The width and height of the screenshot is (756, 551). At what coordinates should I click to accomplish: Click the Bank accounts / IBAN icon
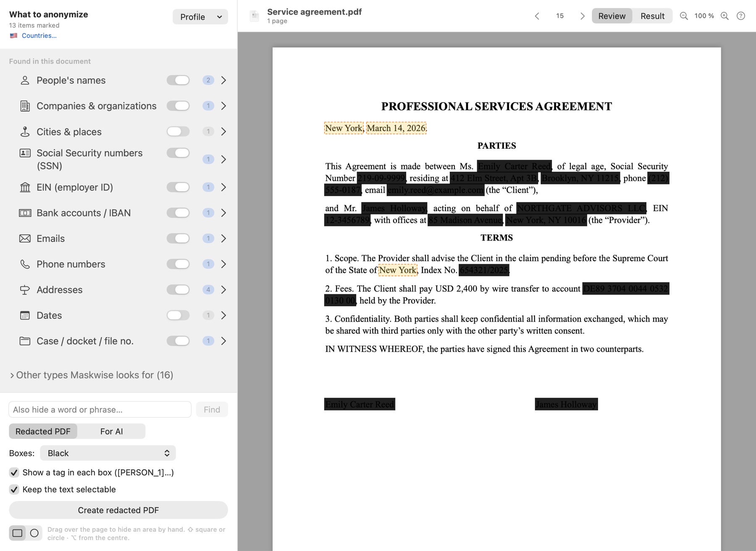25,213
